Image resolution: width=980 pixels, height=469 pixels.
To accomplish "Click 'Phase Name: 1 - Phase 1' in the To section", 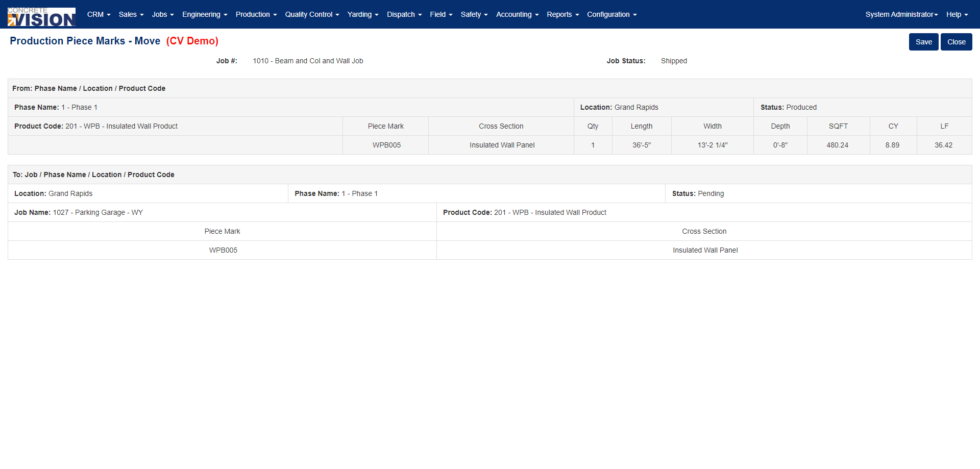I will (x=336, y=193).
